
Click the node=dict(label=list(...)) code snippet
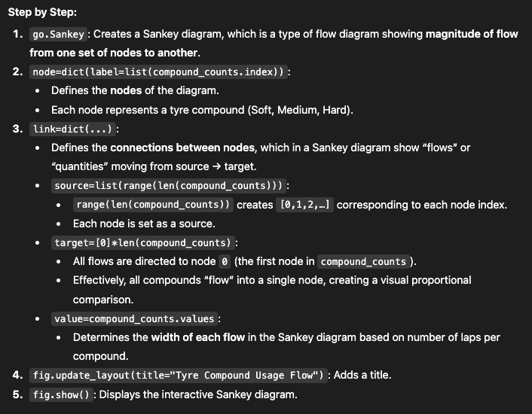coord(161,72)
